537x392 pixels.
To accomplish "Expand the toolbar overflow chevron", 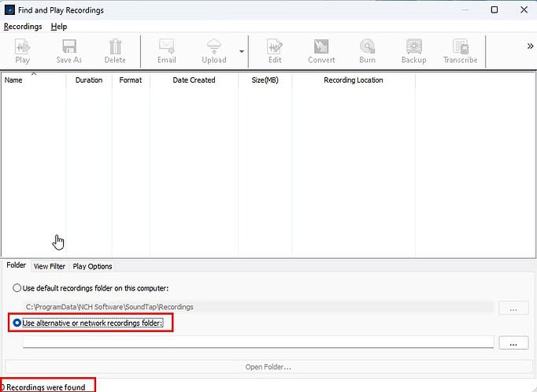I will pyautogui.click(x=530, y=46).
